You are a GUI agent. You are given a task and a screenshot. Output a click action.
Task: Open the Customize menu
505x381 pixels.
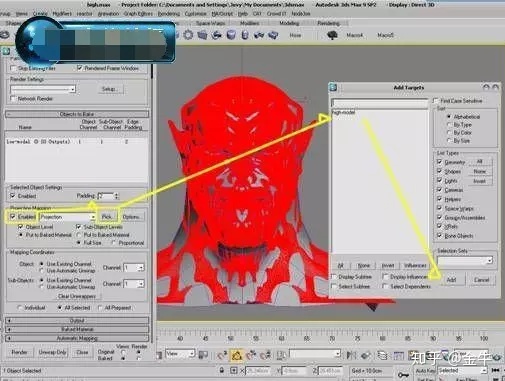pos(195,14)
